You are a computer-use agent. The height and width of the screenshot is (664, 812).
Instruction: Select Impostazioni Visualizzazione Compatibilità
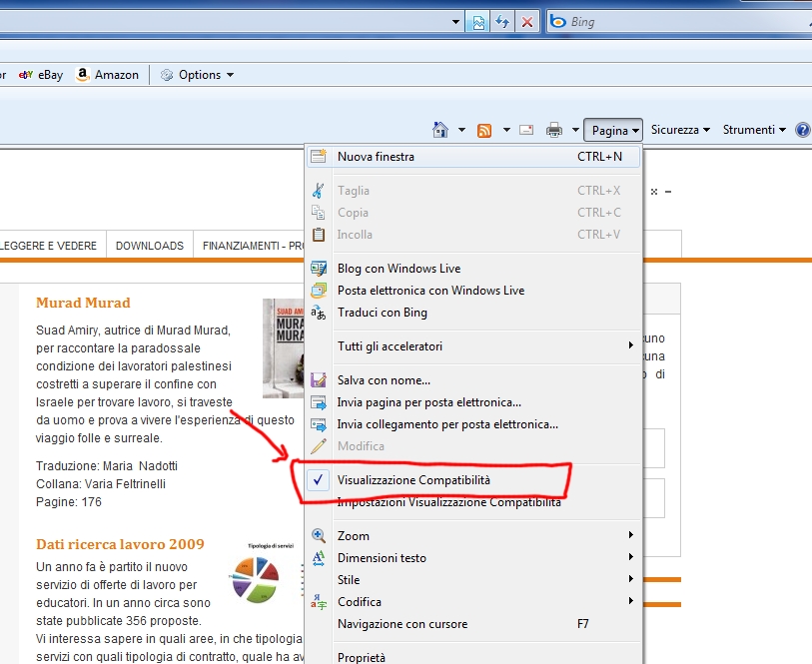point(473,502)
